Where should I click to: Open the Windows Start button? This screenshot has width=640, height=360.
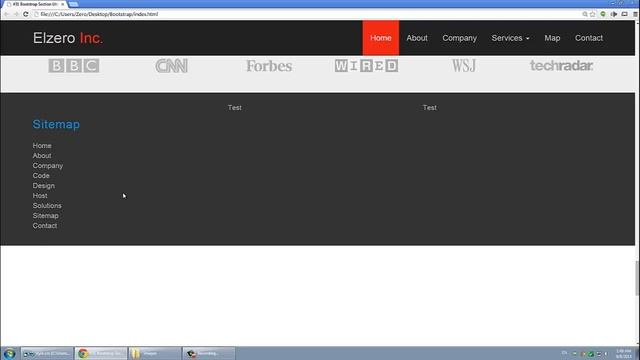9,353
